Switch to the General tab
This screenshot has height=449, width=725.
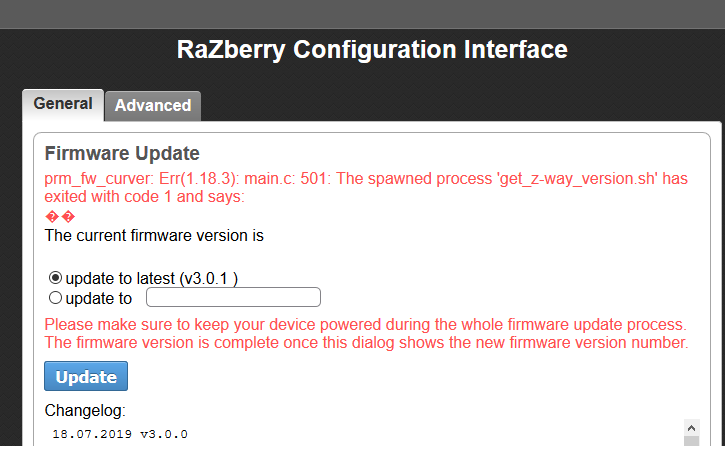click(x=63, y=103)
